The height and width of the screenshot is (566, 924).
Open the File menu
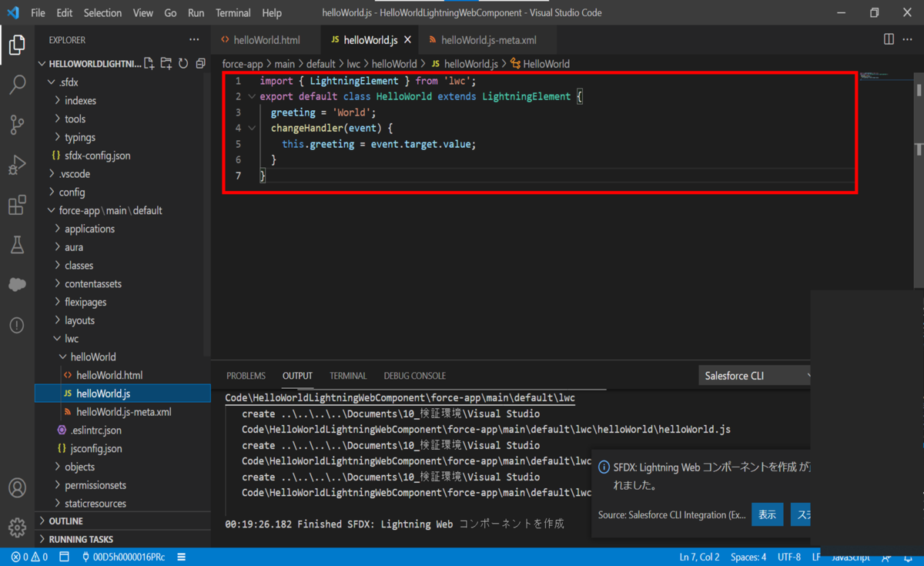coord(38,13)
